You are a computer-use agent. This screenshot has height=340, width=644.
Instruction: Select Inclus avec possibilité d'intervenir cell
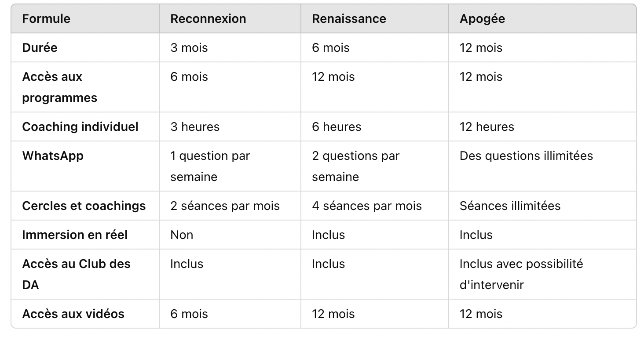point(521,274)
